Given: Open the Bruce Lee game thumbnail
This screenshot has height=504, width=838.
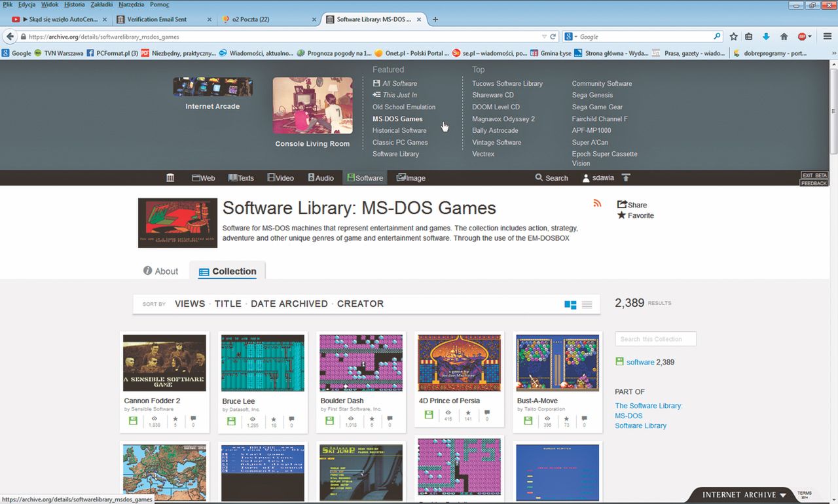Looking at the screenshot, I should pyautogui.click(x=263, y=363).
